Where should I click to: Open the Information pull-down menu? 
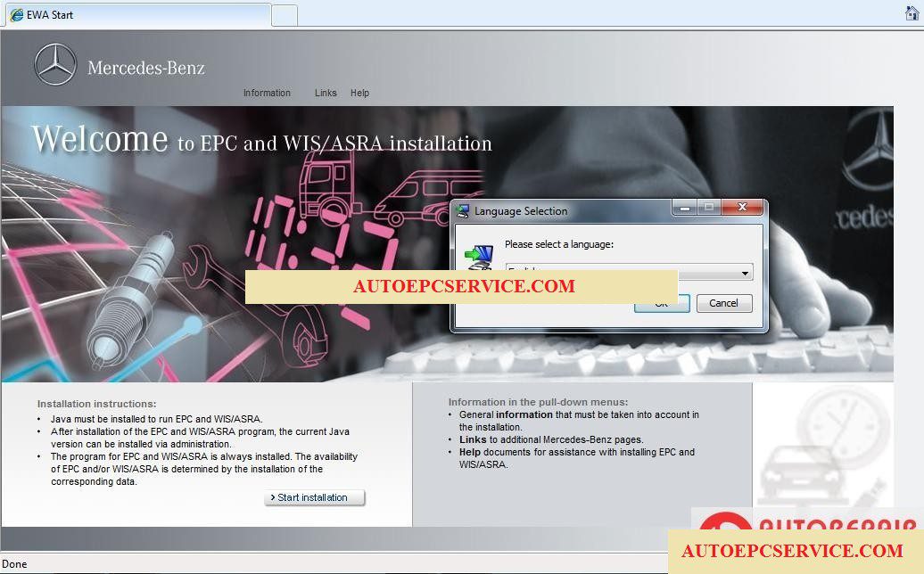pos(267,93)
